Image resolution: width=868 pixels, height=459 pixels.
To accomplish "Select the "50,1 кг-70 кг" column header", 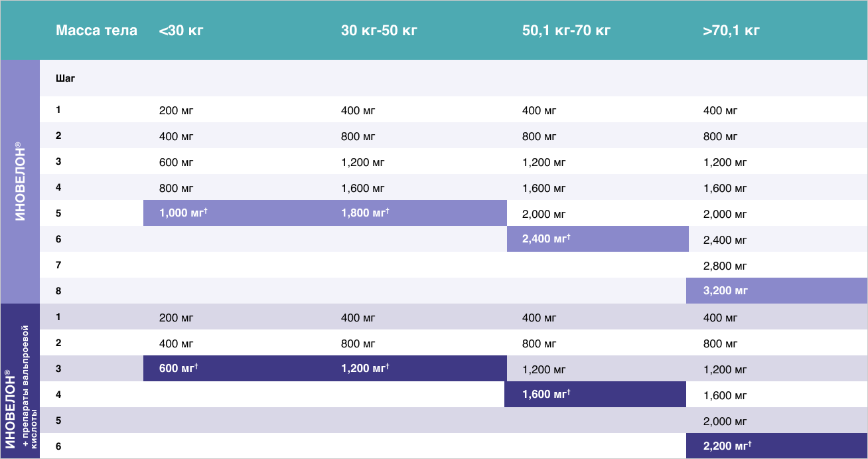I will coord(566,31).
